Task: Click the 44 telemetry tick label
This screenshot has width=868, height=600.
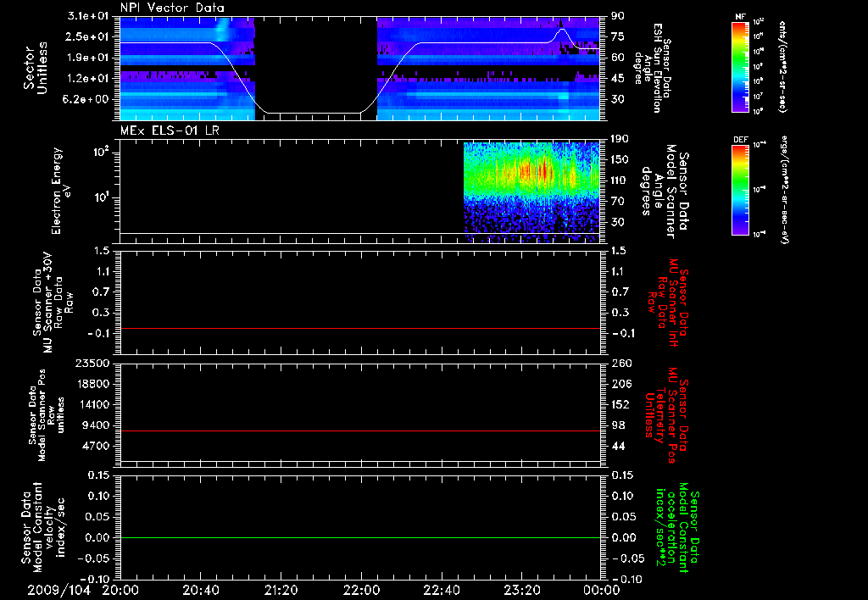Action: (618, 446)
